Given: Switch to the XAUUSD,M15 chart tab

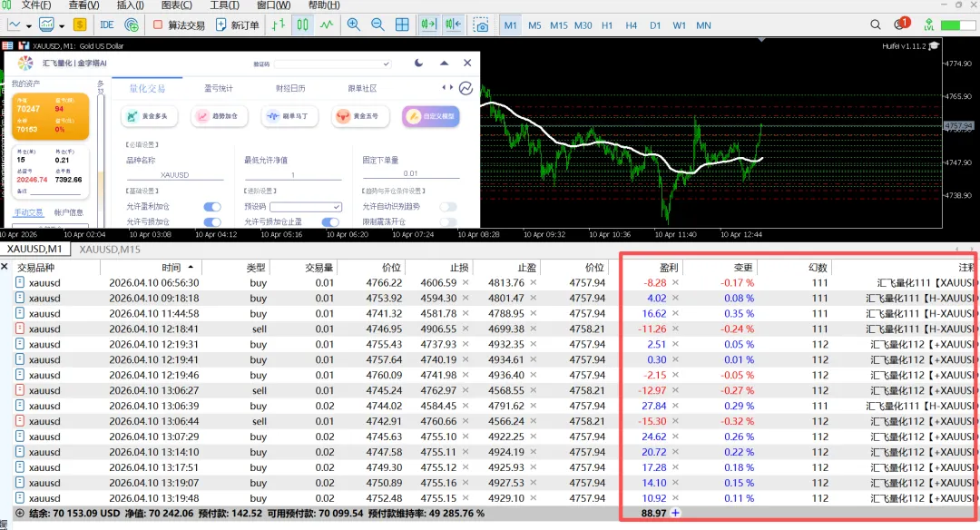Looking at the screenshot, I should 110,249.
